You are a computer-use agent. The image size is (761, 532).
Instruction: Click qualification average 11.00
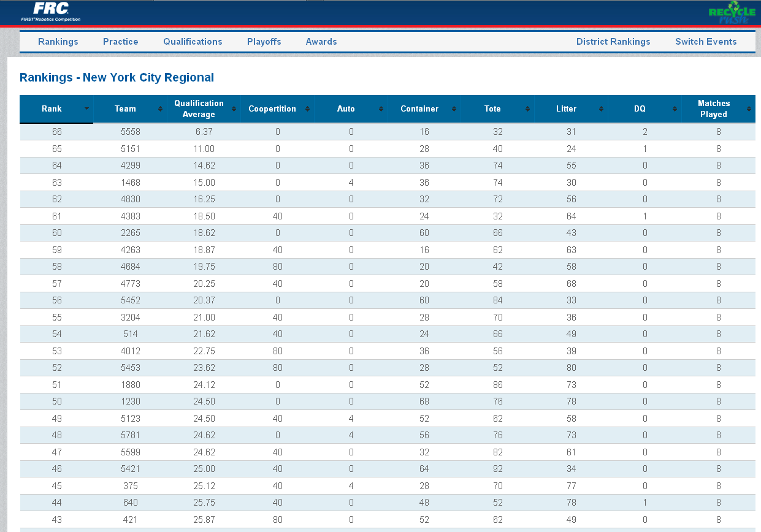coord(204,149)
